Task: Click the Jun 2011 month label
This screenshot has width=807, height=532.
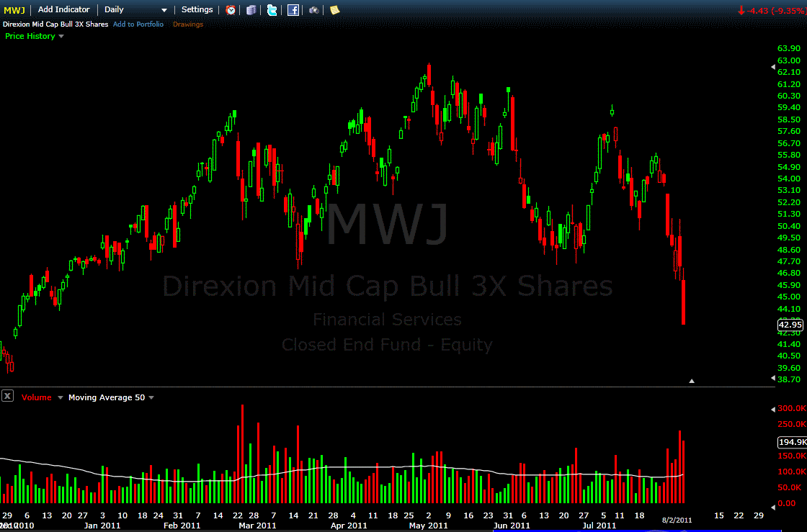Action: tap(511, 526)
